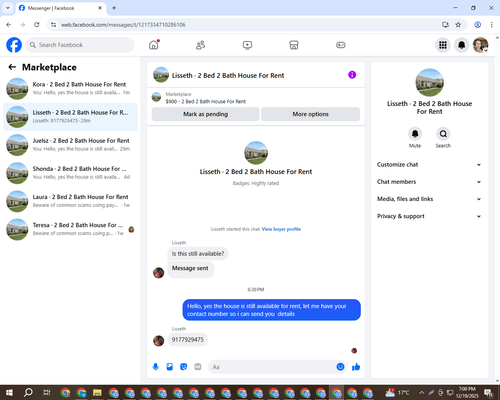Viewport: 500px width, 400px height.
Task: Click the browser reload icon
Action: (x=37, y=25)
